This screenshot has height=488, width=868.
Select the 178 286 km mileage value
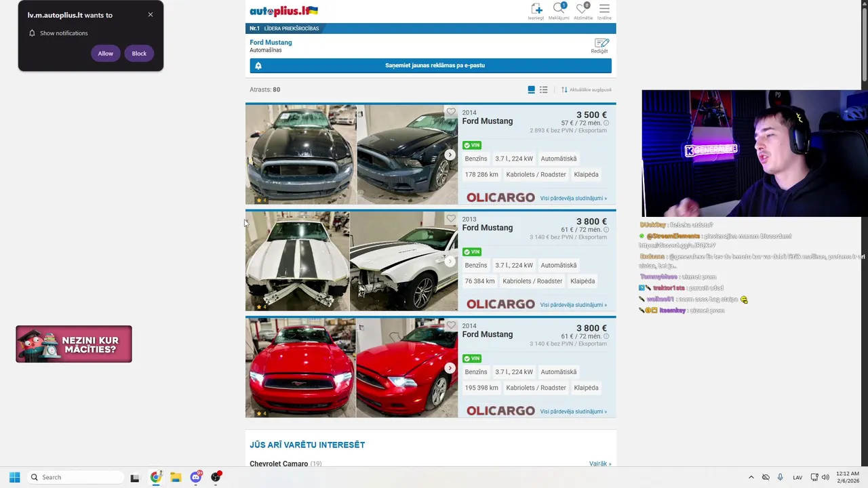pos(481,175)
